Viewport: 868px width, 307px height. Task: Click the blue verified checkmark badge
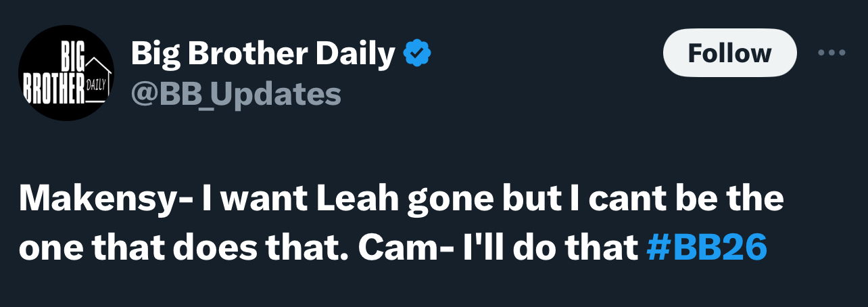(417, 53)
